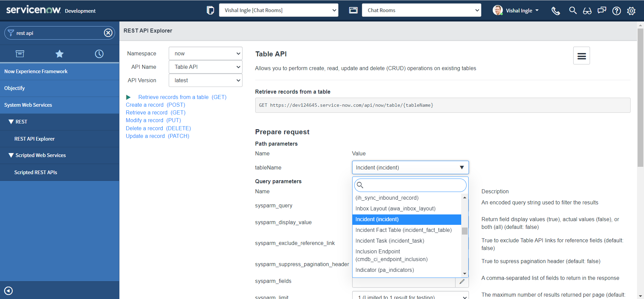The height and width of the screenshot is (299, 644).
Task: Click the search icon in table dropdown
Action: [360, 185]
